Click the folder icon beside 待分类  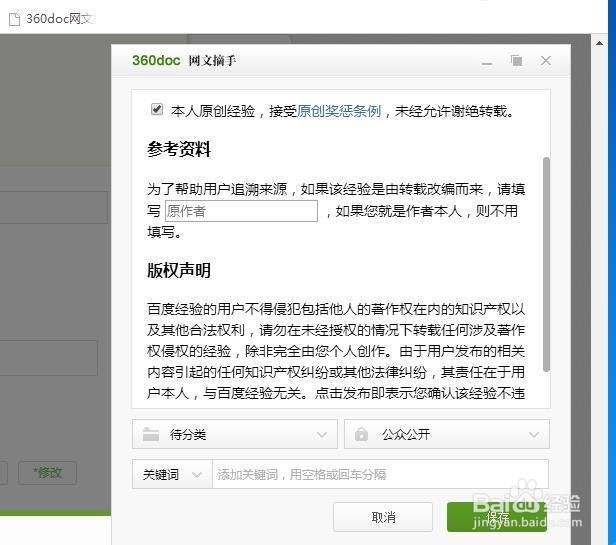151,434
